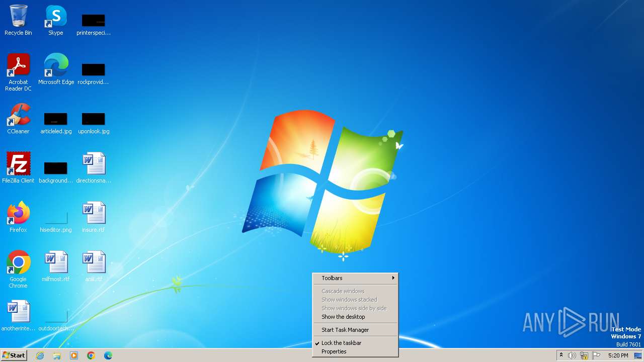Uncheck Lock the taskbar
This screenshot has height=362, width=644.
[355, 343]
